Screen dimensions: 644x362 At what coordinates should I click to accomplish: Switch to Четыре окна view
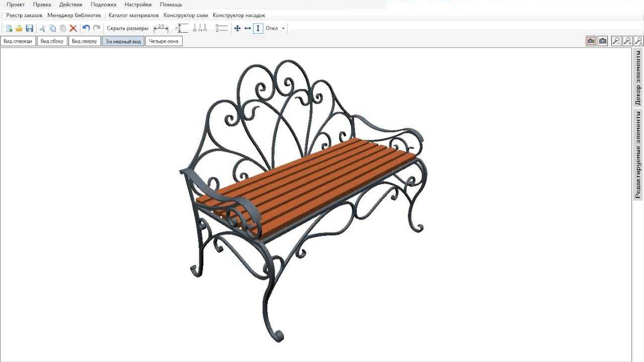coord(164,41)
